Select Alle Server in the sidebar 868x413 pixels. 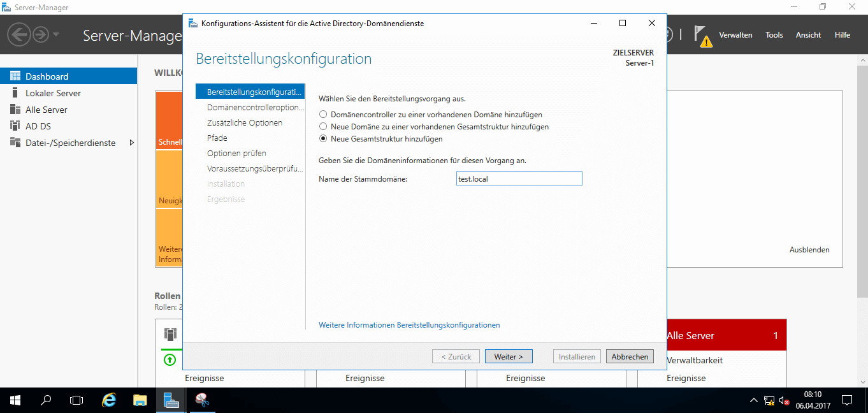point(68,110)
